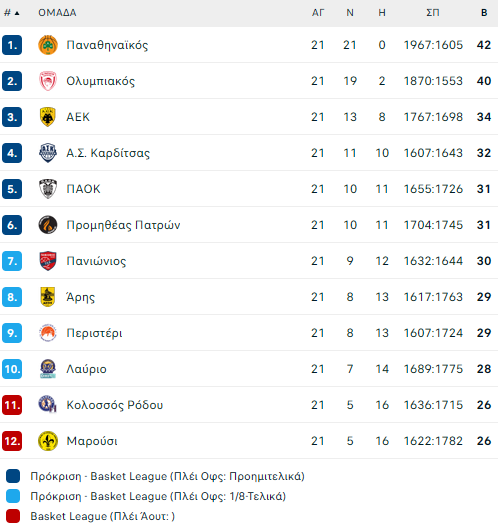This screenshot has width=498, height=525.
Task: Click the red Πλέι Άουτ legend swatch
Action: point(13,516)
